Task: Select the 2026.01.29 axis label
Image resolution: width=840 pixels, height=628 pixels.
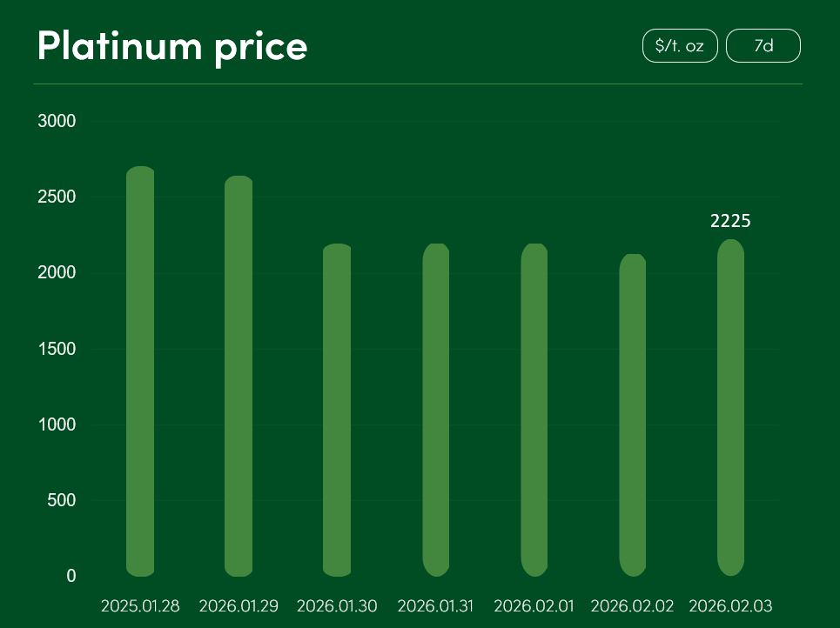Action: click(x=239, y=606)
